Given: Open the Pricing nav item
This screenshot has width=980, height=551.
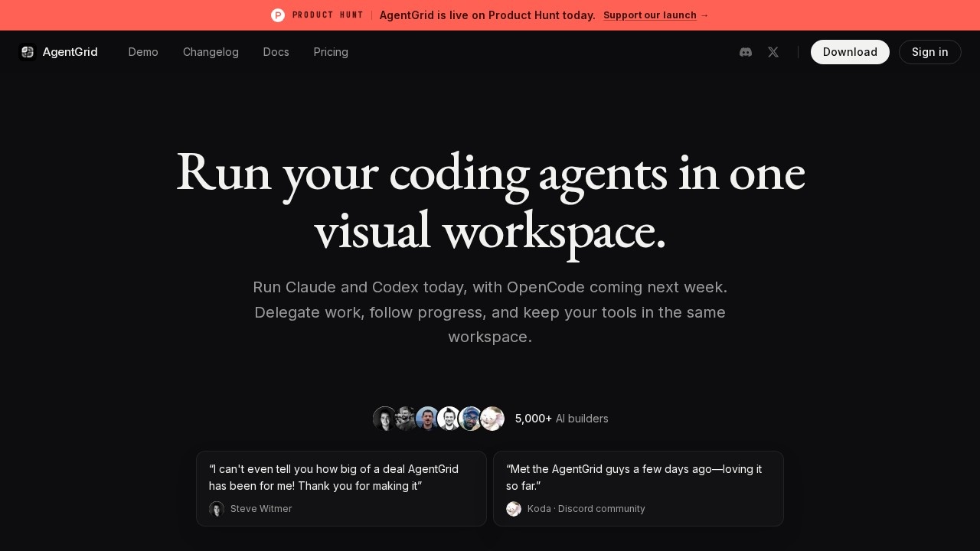Looking at the screenshot, I should point(331,52).
